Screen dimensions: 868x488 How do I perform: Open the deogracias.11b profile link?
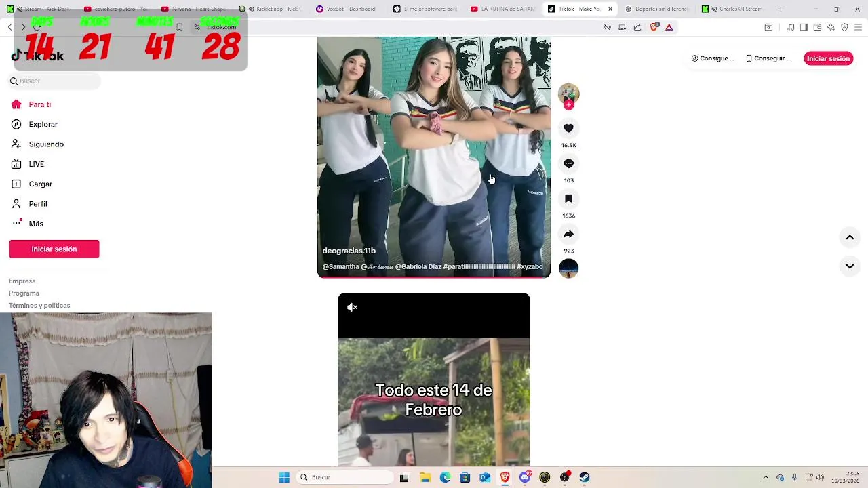(349, 251)
